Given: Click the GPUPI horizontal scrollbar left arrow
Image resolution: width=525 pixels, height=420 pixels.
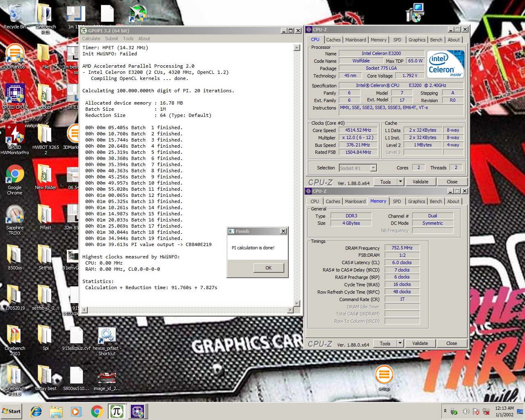Looking at the screenshot, I should click(x=84, y=310).
